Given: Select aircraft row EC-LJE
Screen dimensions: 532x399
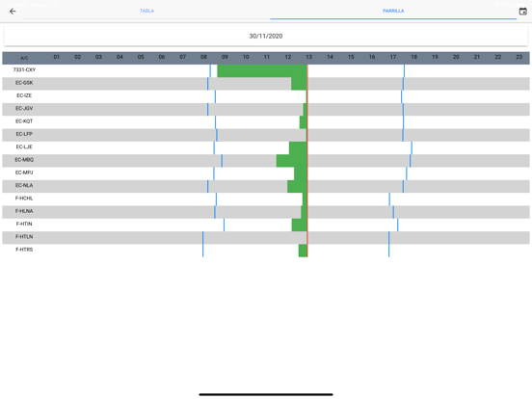Looking at the screenshot, I should [x=266, y=147].
